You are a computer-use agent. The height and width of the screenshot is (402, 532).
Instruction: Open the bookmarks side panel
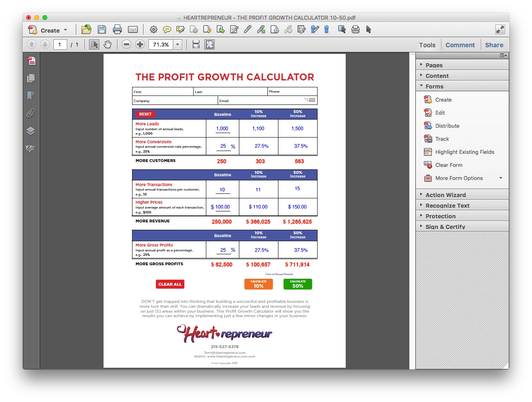click(31, 96)
